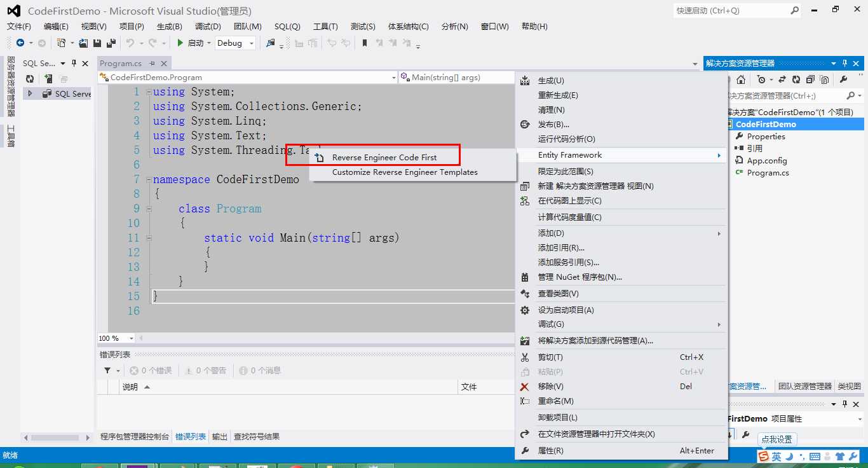Click the Collapse All icon in Solution Explorer
The height and width of the screenshot is (468, 868).
(x=810, y=79)
